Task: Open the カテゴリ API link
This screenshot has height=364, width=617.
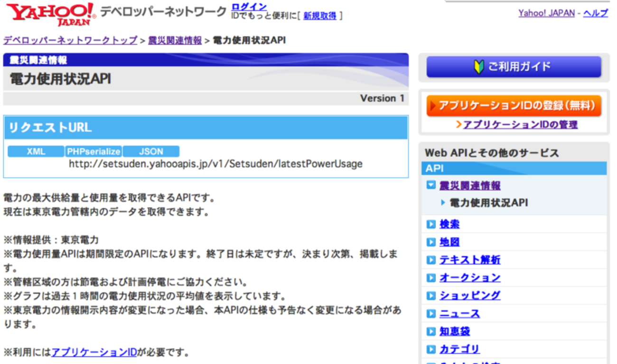Action: [x=459, y=349]
